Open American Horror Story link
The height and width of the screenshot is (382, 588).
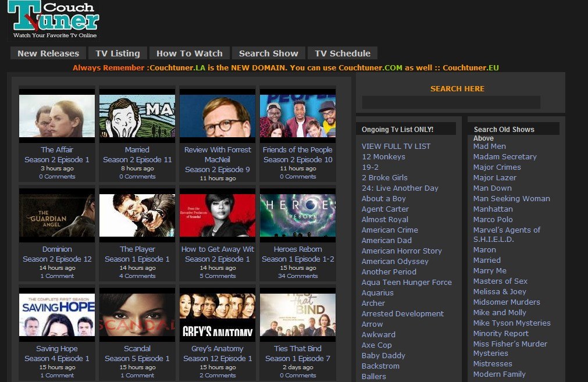(402, 251)
